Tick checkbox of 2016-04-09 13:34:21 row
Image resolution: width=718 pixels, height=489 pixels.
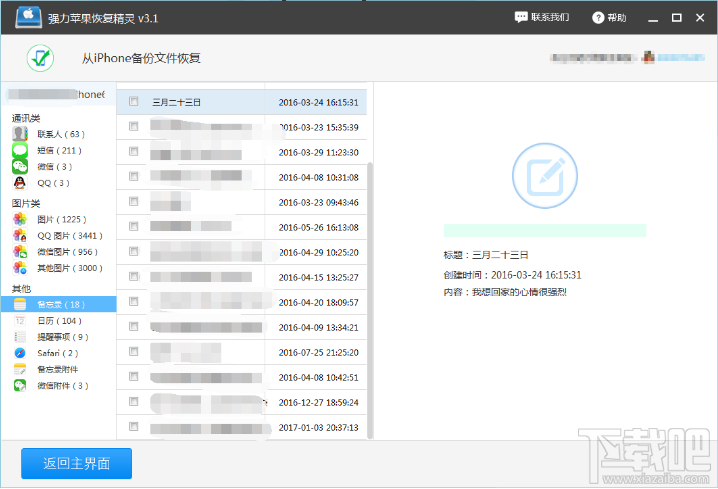(x=134, y=326)
